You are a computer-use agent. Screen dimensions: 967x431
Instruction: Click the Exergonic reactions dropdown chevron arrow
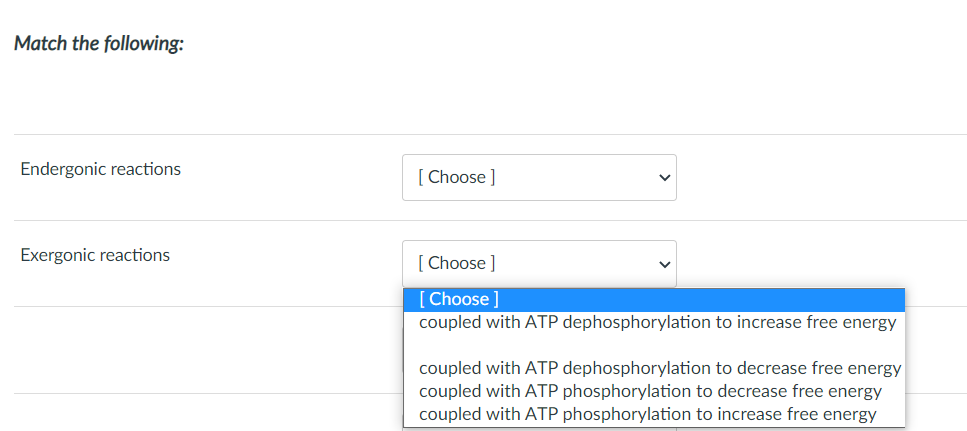[661, 264]
